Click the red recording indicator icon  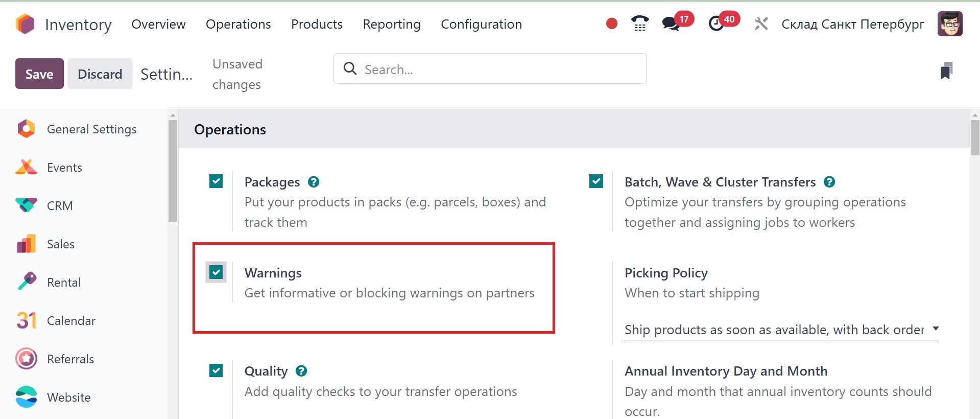point(611,24)
